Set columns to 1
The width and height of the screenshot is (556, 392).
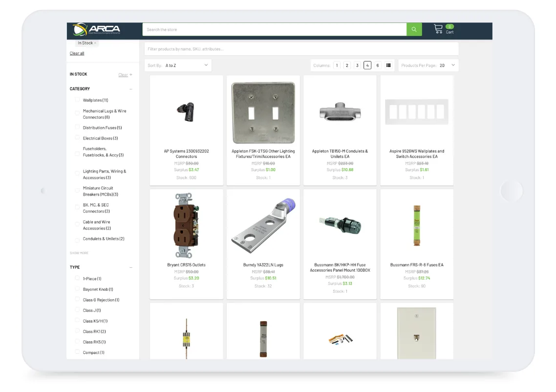(x=337, y=65)
